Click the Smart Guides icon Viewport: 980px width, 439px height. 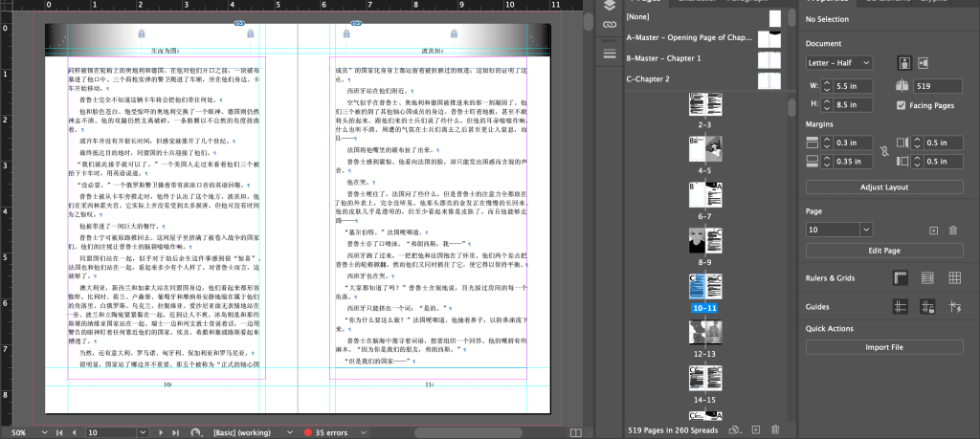953,306
